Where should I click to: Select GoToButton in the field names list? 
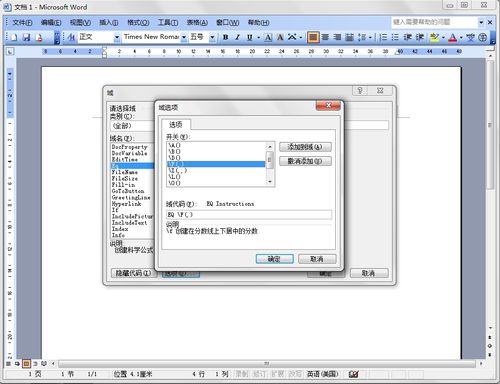[x=132, y=191]
